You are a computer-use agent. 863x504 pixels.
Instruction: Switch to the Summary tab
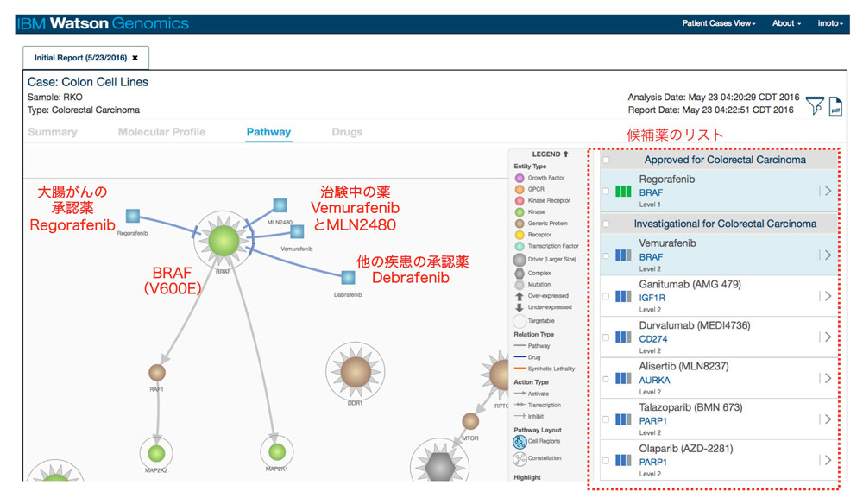[x=53, y=132]
